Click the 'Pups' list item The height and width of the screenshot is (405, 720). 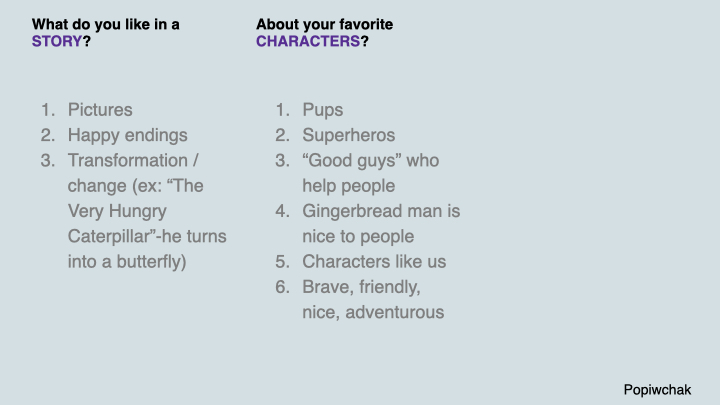pos(323,110)
